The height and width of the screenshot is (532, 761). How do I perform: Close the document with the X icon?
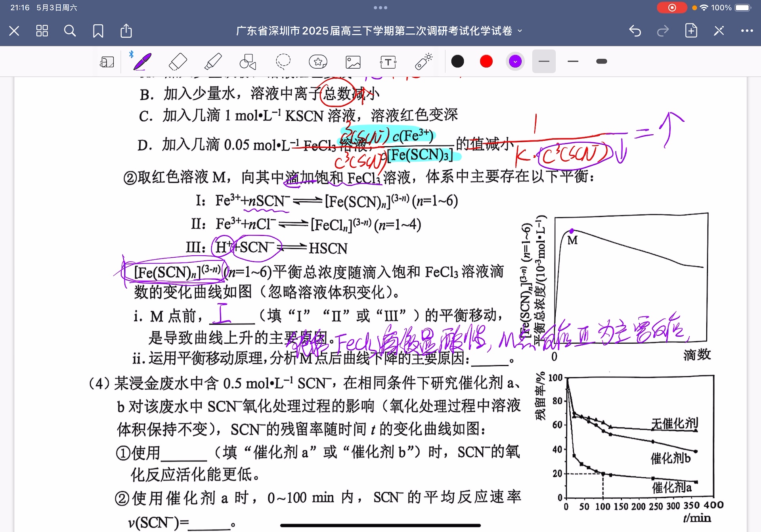pyautogui.click(x=14, y=31)
